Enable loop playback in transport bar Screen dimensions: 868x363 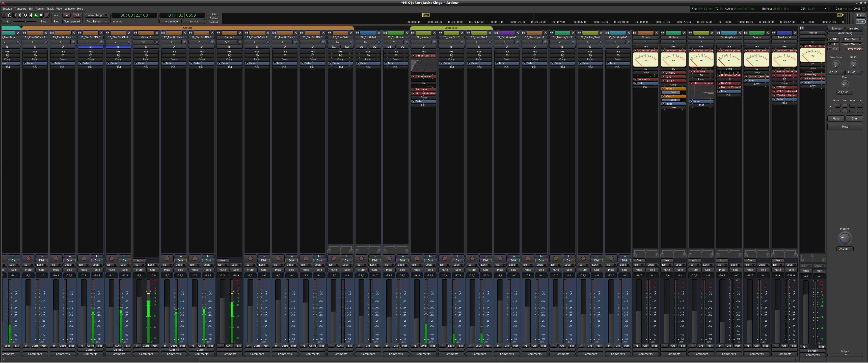tap(25, 15)
